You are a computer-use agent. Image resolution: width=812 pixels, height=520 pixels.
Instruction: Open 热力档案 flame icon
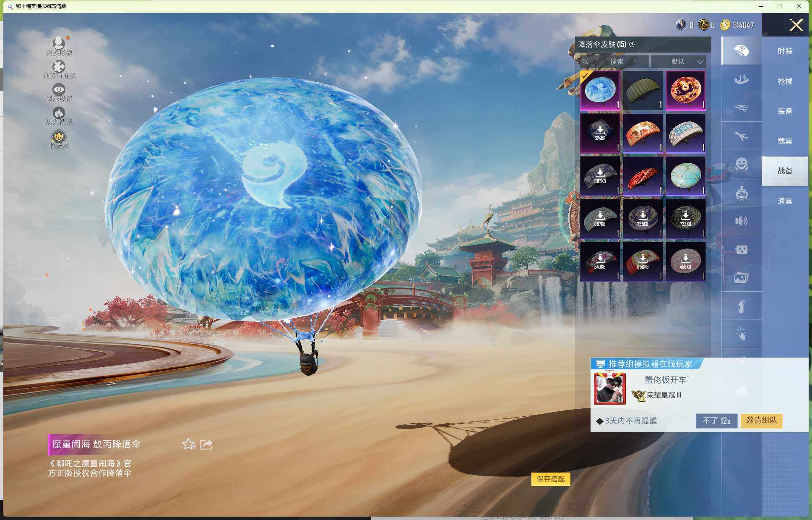pyautogui.click(x=59, y=112)
